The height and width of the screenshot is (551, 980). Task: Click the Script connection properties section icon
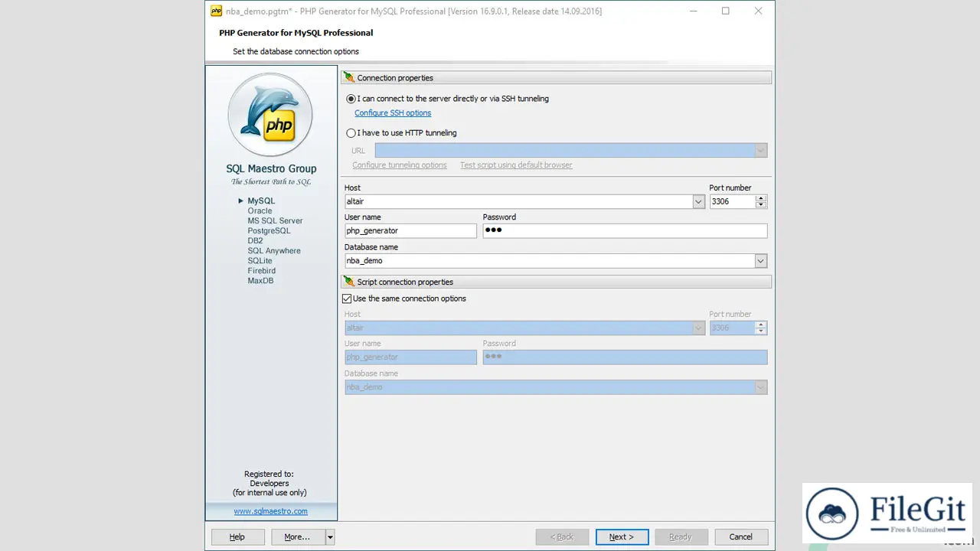click(349, 282)
